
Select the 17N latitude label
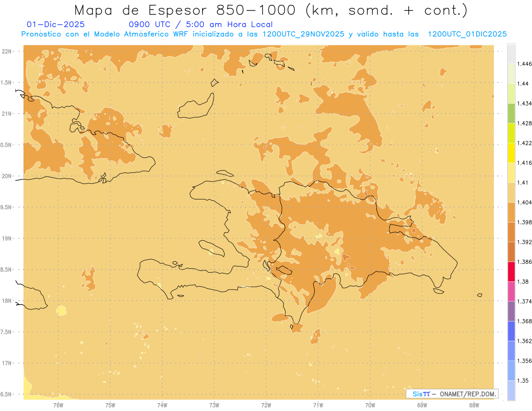(x=8, y=363)
